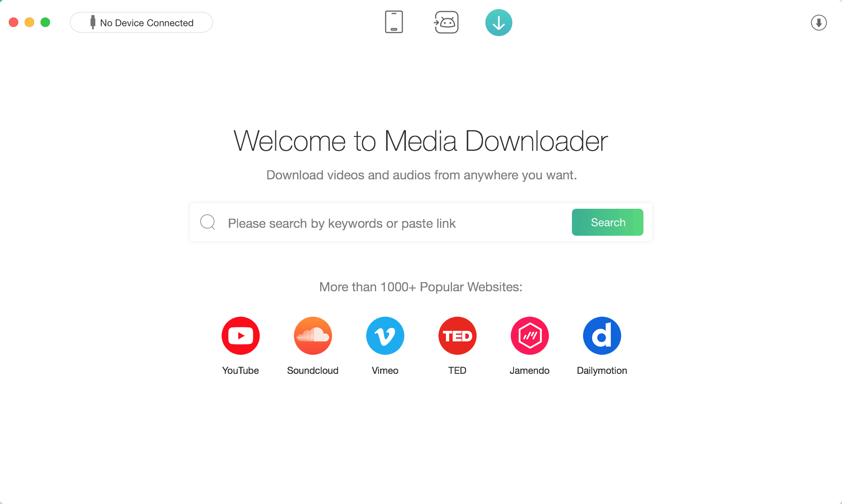
Task: Open the downloads list icon
Action: point(819,23)
